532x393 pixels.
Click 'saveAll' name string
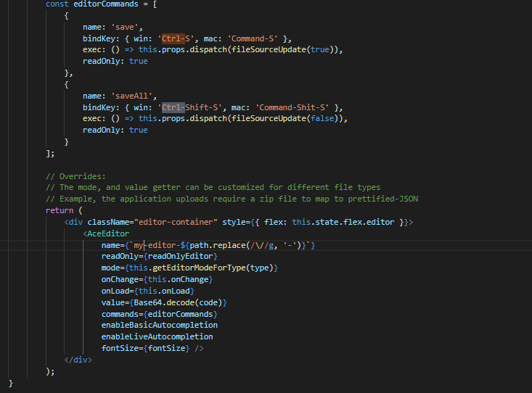pos(131,96)
